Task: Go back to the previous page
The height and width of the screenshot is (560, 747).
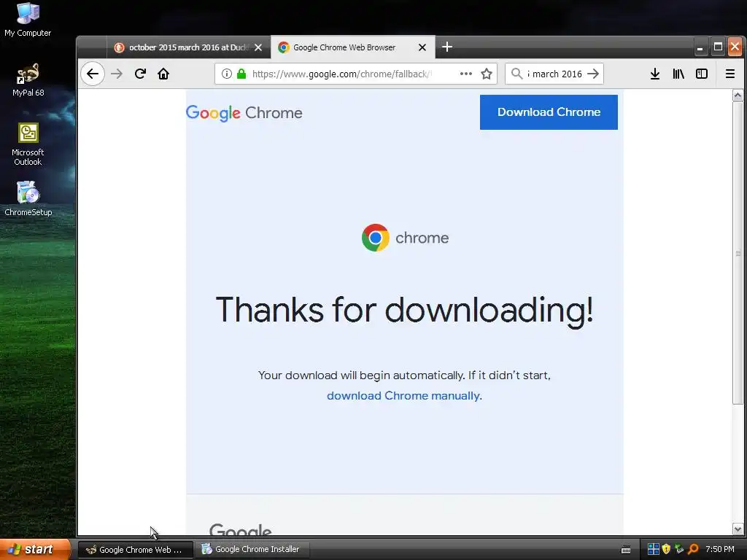Action: [93, 74]
